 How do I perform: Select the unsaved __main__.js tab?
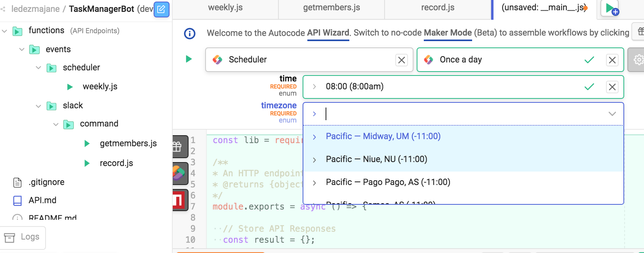543,8
